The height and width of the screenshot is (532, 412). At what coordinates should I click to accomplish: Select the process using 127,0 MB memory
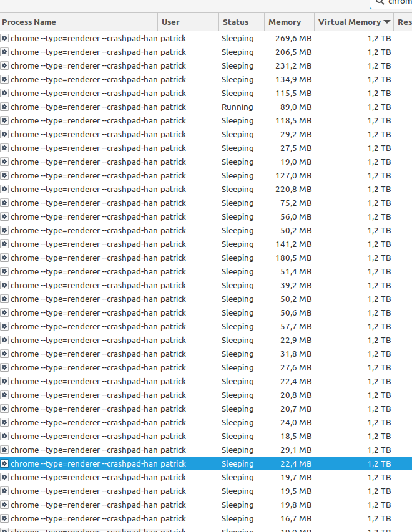[x=206, y=175]
